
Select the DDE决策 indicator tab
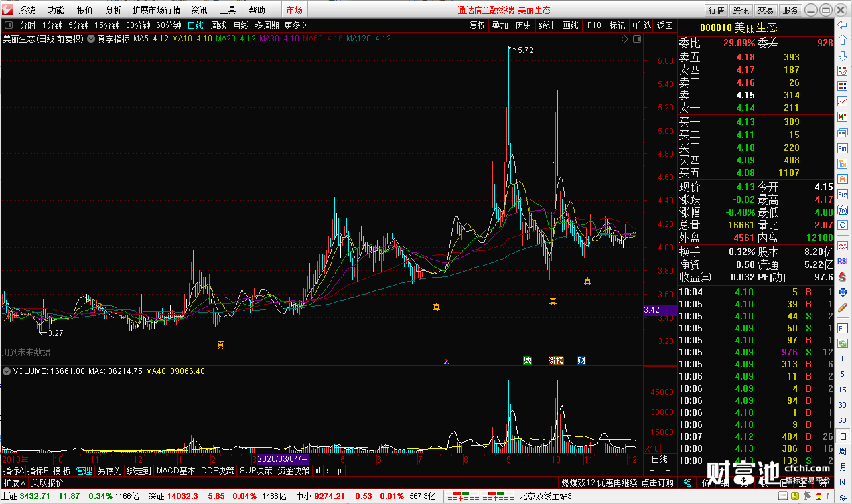point(218,471)
